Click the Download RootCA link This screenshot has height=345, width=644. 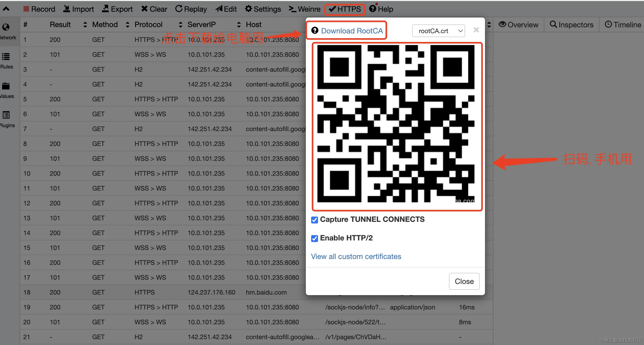click(352, 31)
